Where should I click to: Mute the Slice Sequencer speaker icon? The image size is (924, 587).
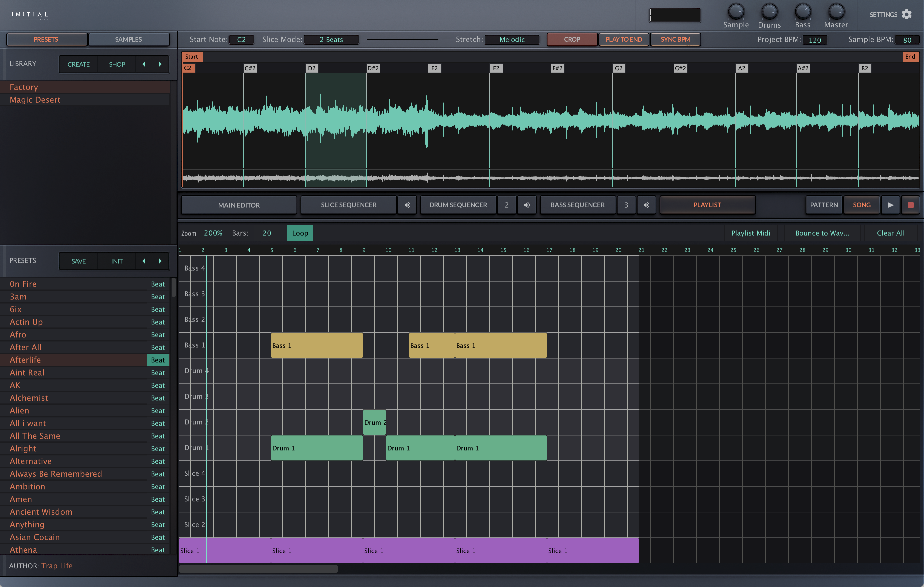pos(407,205)
